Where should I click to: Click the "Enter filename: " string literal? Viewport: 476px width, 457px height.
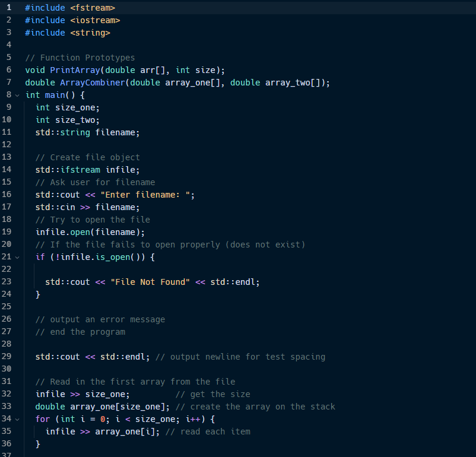tap(148, 194)
